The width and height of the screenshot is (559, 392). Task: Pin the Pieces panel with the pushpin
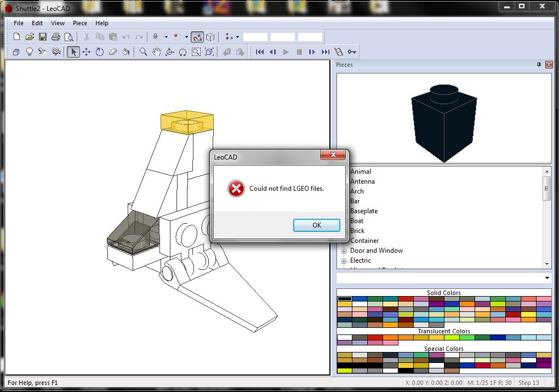539,65
